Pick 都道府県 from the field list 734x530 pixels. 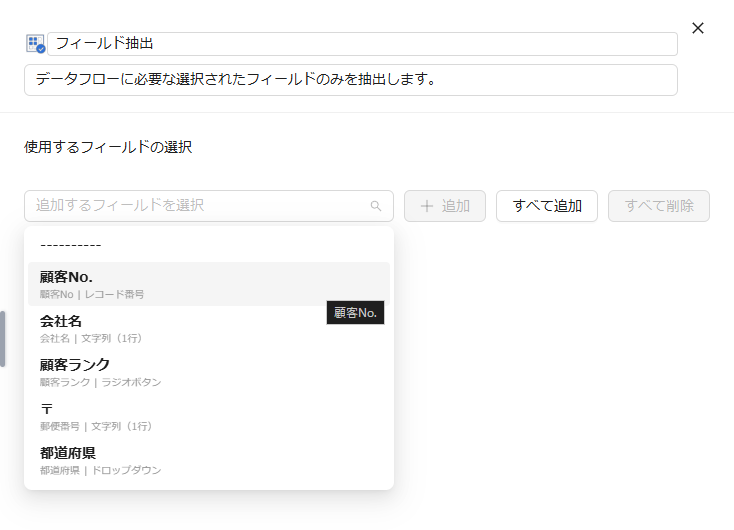209,460
